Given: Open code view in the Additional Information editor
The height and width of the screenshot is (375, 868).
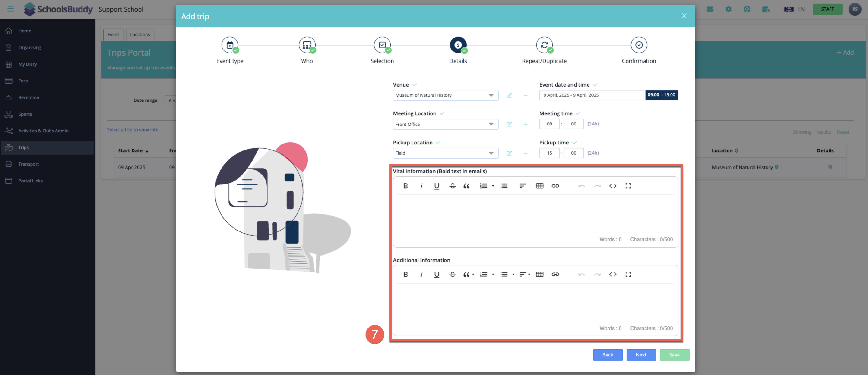Looking at the screenshot, I should [x=613, y=274].
